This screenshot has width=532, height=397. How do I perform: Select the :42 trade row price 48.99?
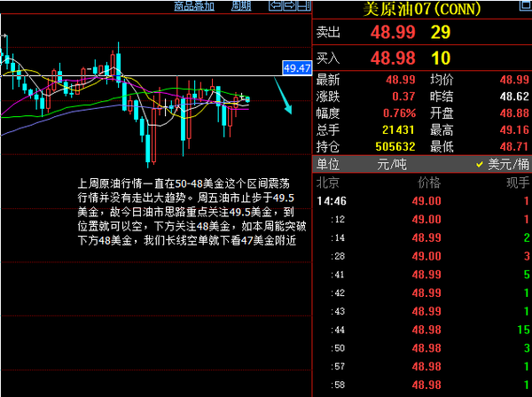(x=426, y=292)
